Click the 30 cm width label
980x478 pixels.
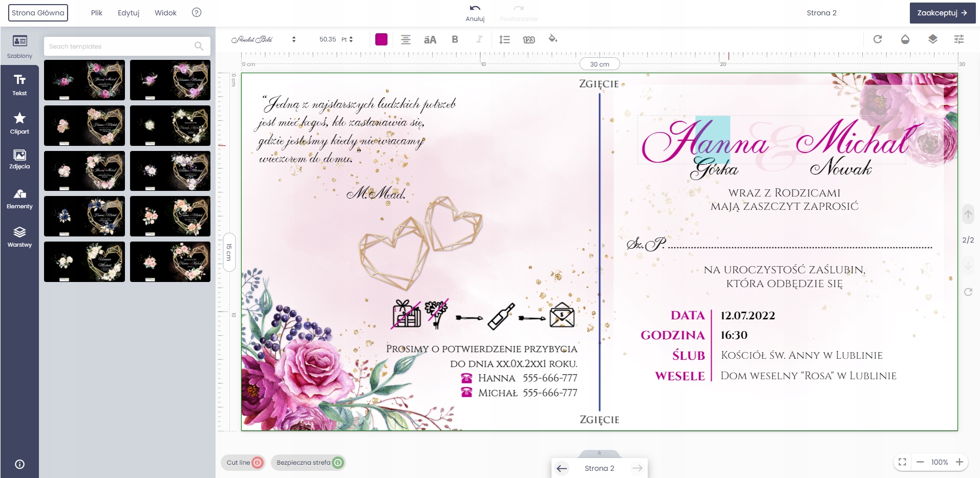tap(600, 64)
